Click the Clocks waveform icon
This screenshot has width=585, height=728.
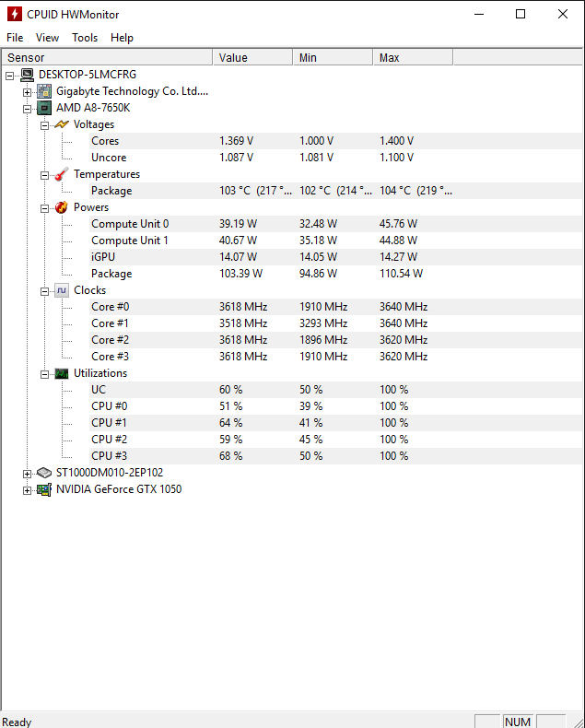click(62, 290)
